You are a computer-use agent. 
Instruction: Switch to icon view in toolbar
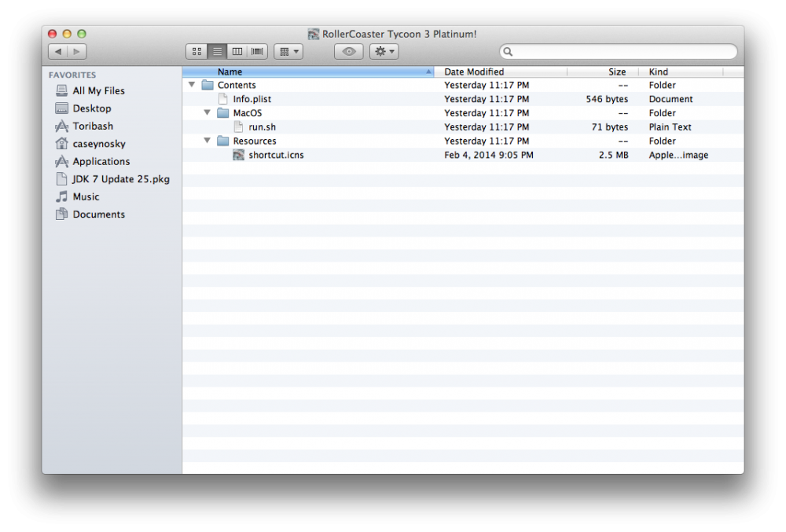(196, 52)
